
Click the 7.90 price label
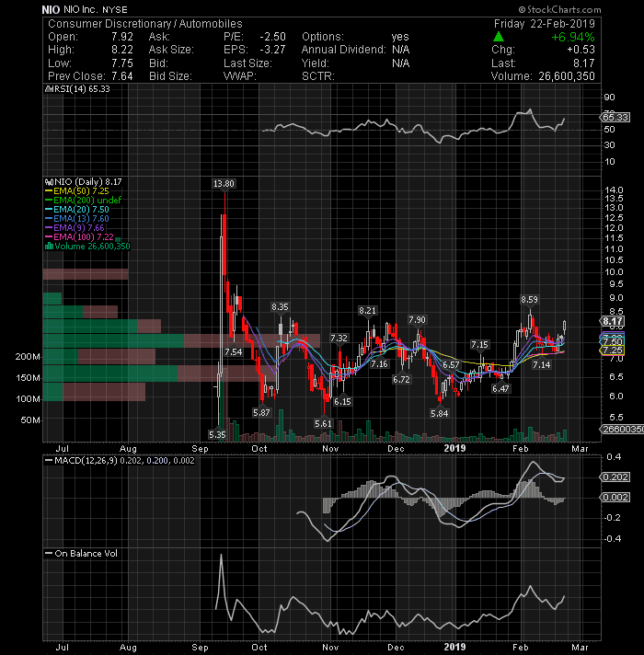[x=417, y=320]
